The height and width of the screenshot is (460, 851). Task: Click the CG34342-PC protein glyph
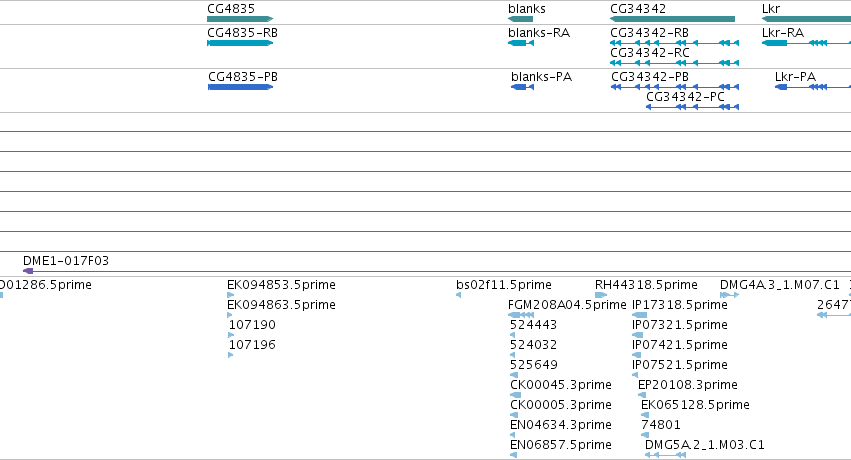pos(693,107)
